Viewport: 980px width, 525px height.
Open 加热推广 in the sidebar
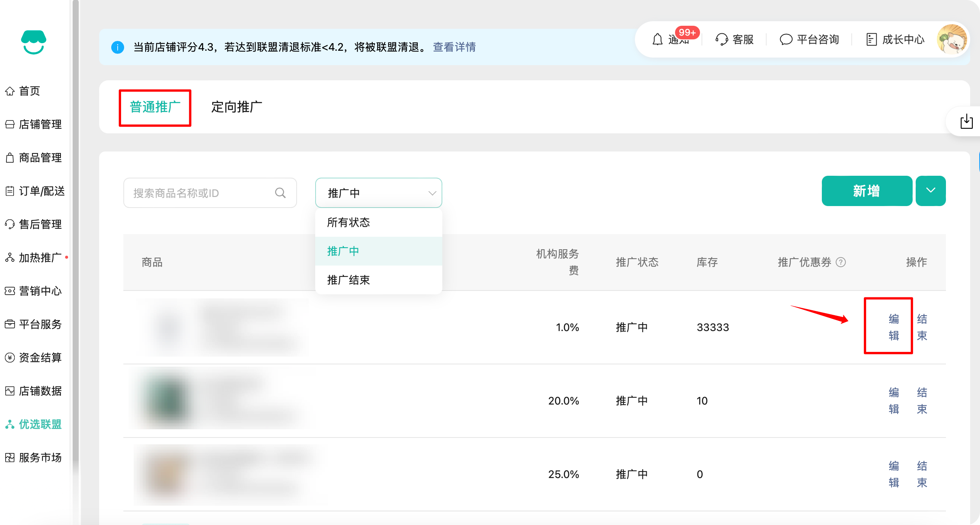(40, 258)
